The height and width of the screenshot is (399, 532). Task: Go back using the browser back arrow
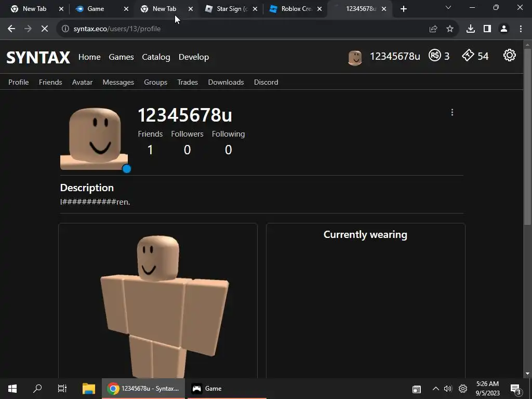click(x=11, y=29)
